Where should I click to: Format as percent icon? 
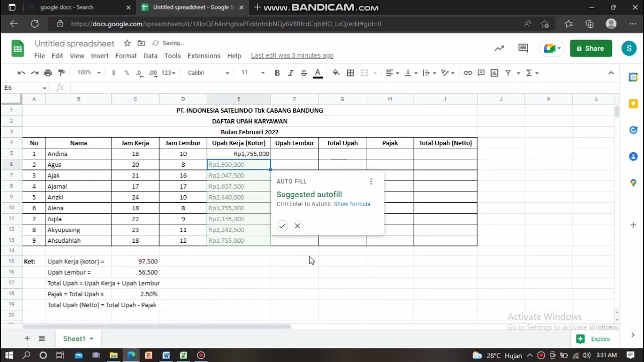(x=127, y=73)
